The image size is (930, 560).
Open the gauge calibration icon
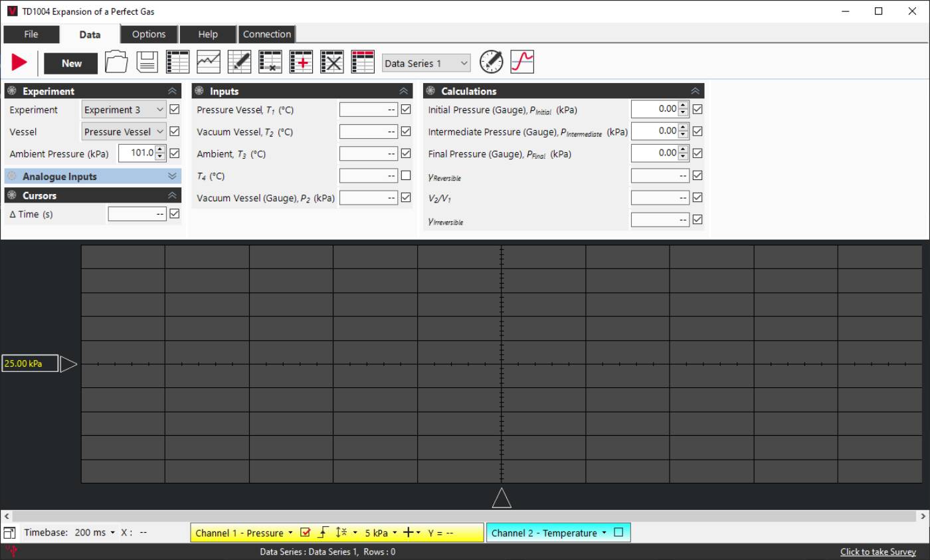click(491, 62)
